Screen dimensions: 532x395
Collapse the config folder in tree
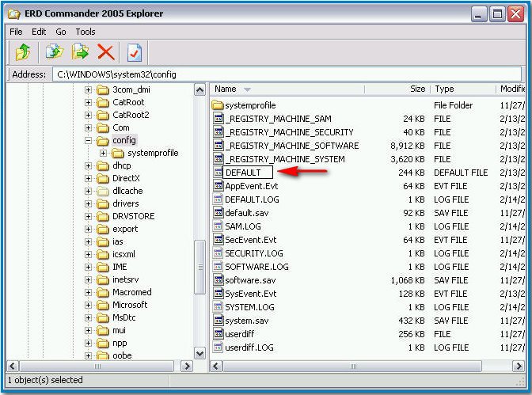point(89,140)
